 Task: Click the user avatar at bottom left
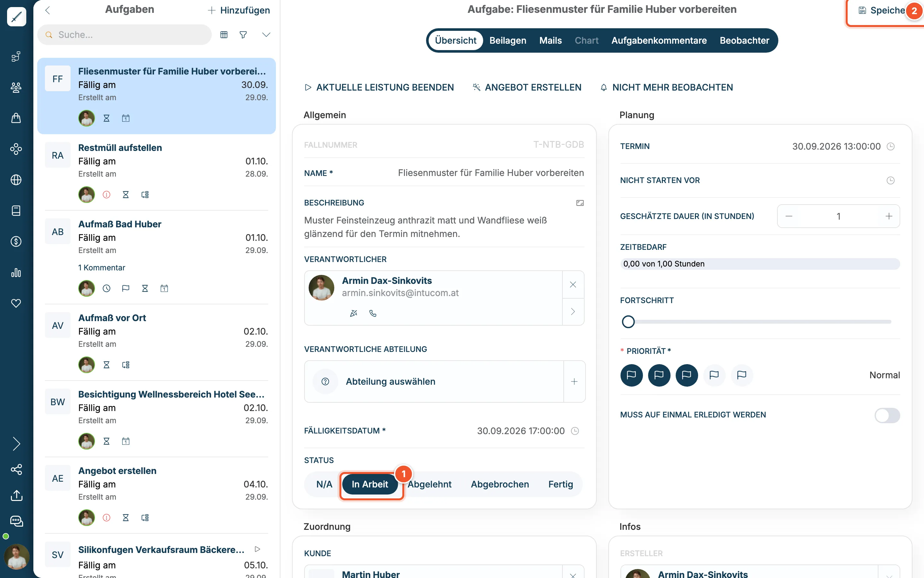(x=16, y=556)
